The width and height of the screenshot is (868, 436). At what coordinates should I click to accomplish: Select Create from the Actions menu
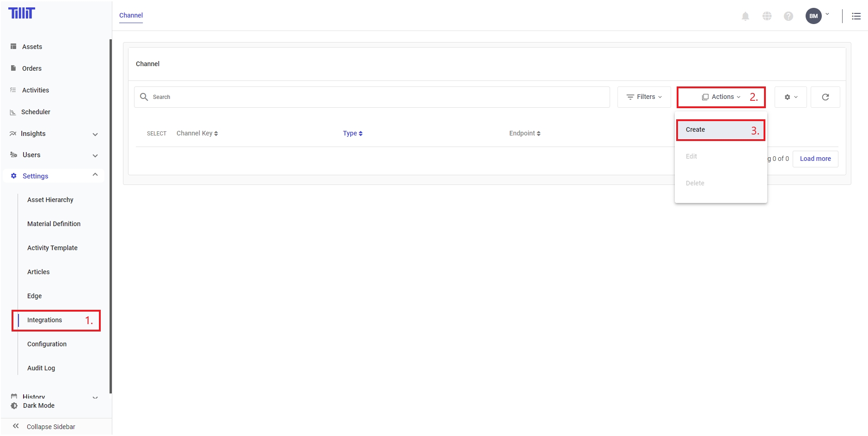point(696,130)
